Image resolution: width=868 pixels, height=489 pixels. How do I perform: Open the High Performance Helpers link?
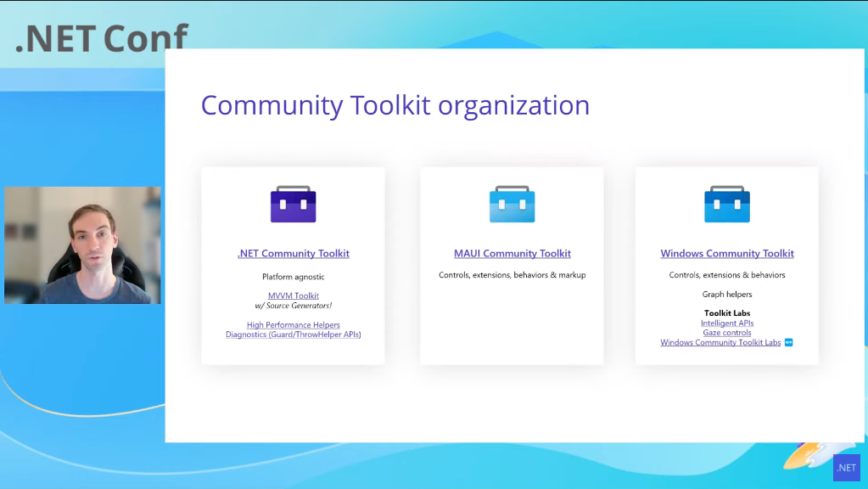pyautogui.click(x=294, y=324)
